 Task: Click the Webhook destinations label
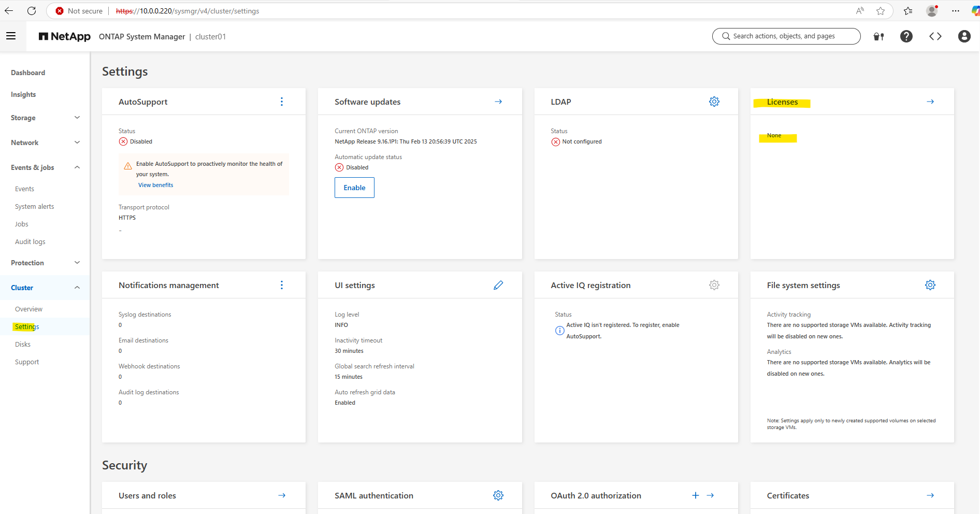click(x=149, y=366)
